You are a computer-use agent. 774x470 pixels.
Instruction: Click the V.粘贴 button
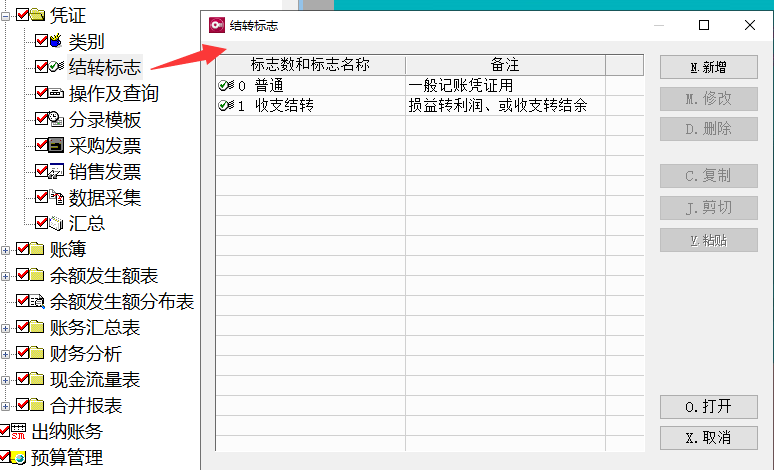click(x=708, y=240)
